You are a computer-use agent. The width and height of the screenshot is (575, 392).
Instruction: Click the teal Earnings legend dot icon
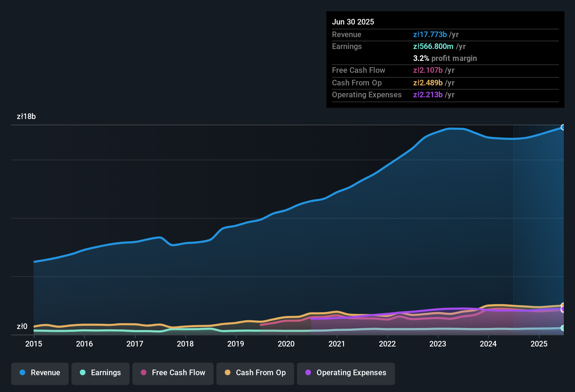(x=83, y=373)
